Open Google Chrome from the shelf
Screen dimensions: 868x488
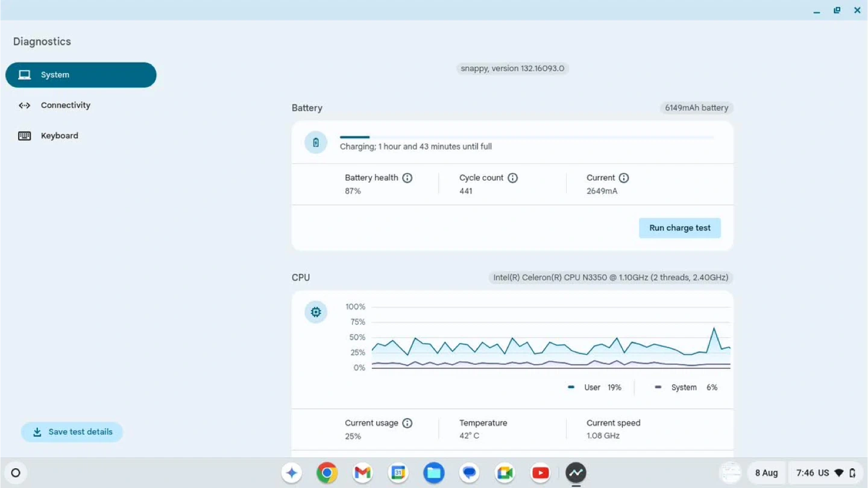327,473
